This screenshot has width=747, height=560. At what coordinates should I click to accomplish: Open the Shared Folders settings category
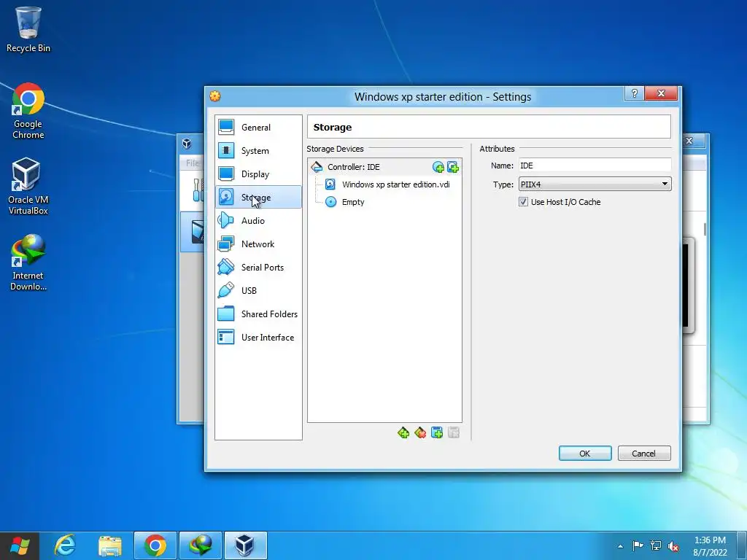coord(258,314)
